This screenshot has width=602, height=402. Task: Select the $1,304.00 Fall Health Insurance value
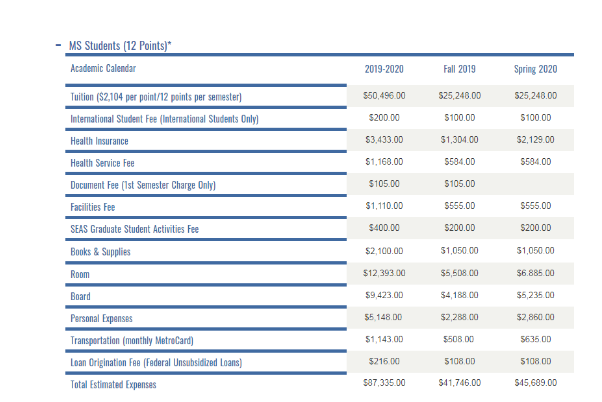[459, 140]
